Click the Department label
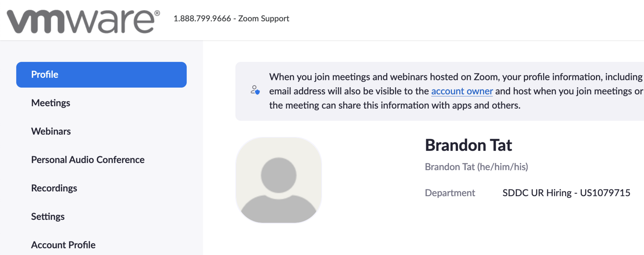644x255 pixels. [450, 193]
